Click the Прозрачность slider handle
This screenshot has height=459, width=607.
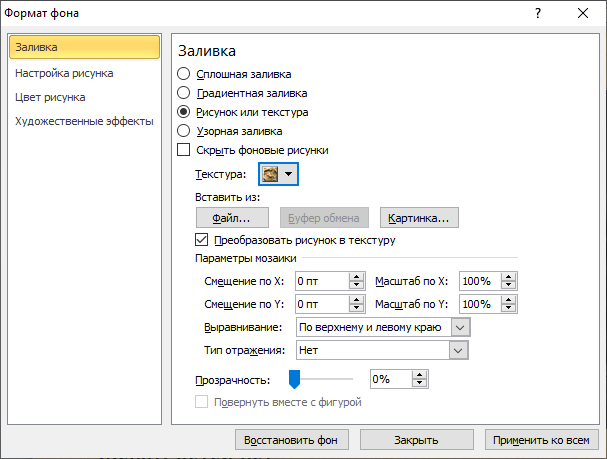(x=295, y=379)
